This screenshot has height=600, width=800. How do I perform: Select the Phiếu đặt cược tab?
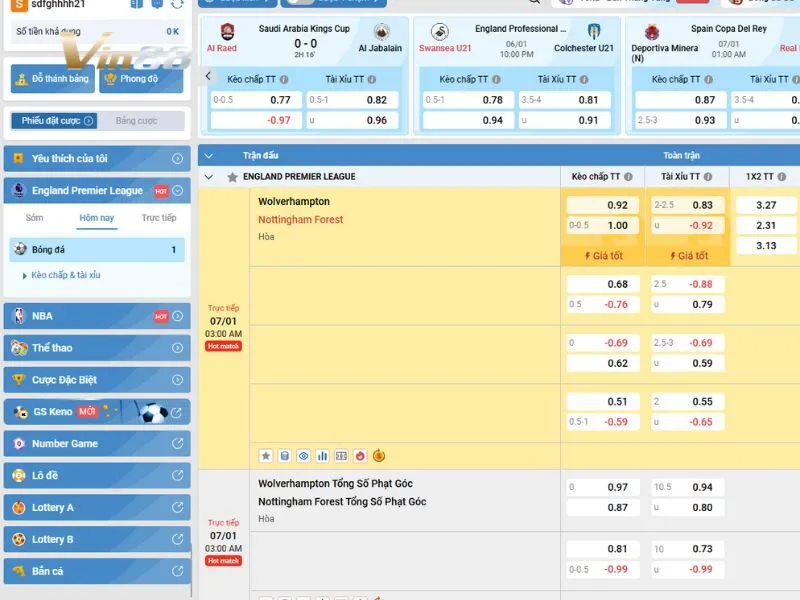click(x=54, y=121)
